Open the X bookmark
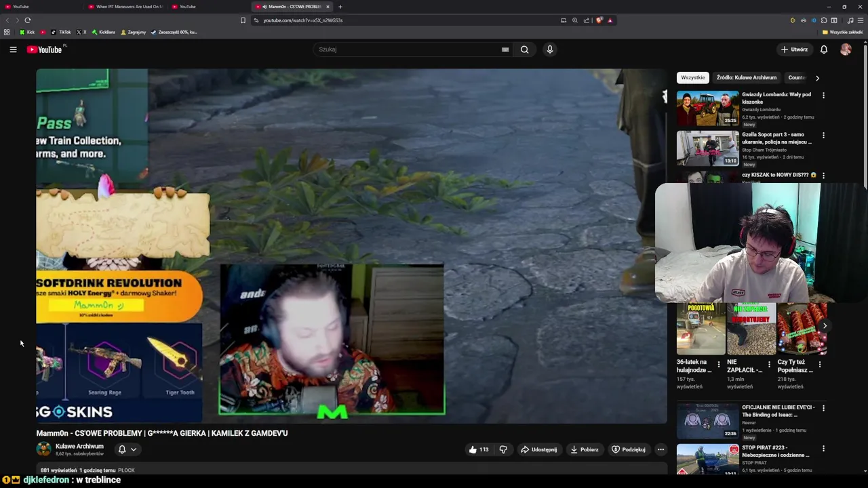The height and width of the screenshot is (488, 868). coord(81,32)
